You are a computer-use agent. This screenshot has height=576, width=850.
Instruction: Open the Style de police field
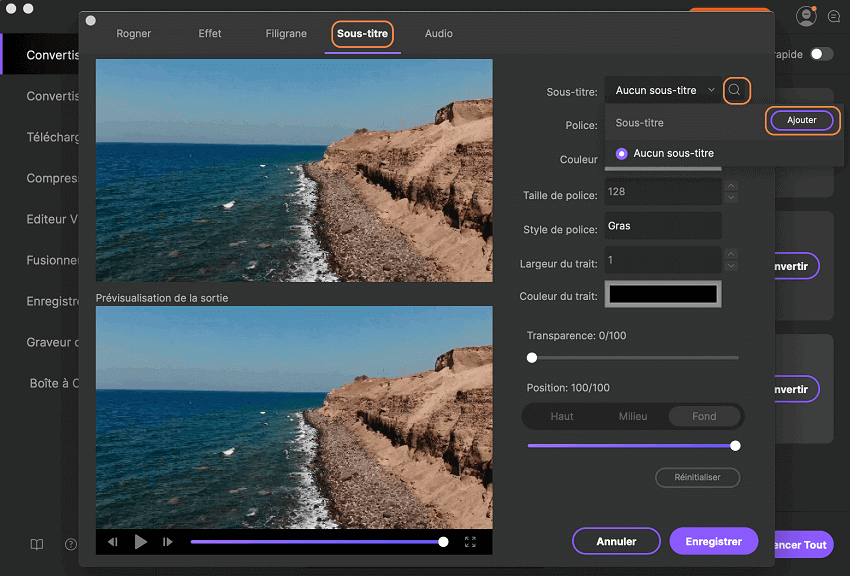click(x=663, y=226)
